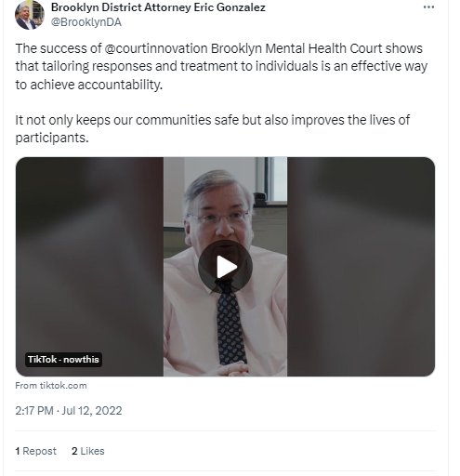
Task: Click the Likes count number 2
Action: point(74,451)
